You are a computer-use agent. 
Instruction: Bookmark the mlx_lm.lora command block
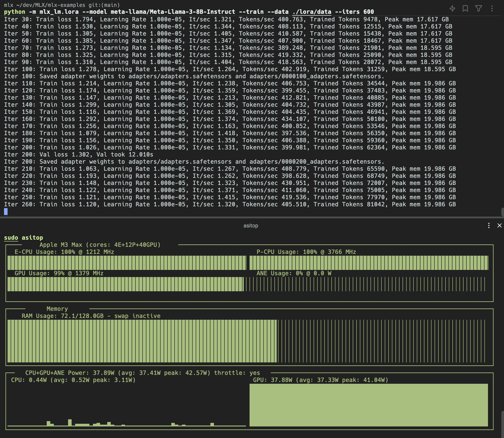465,8
